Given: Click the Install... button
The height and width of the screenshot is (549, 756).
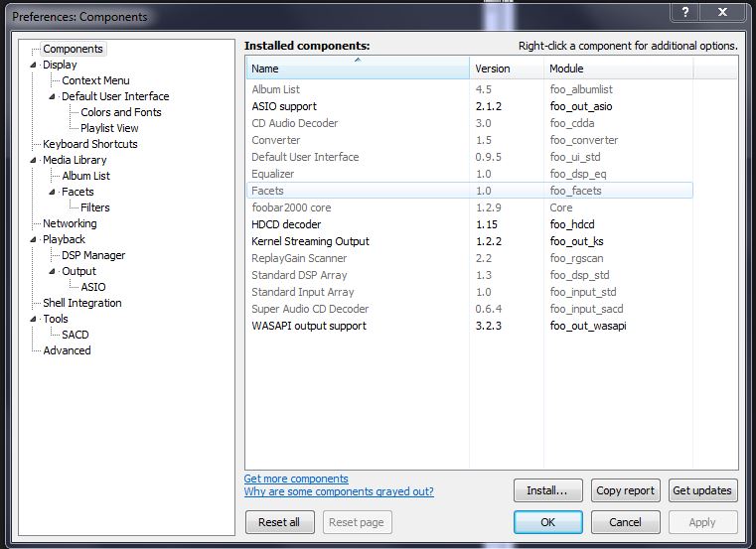Looking at the screenshot, I should [548, 490].
